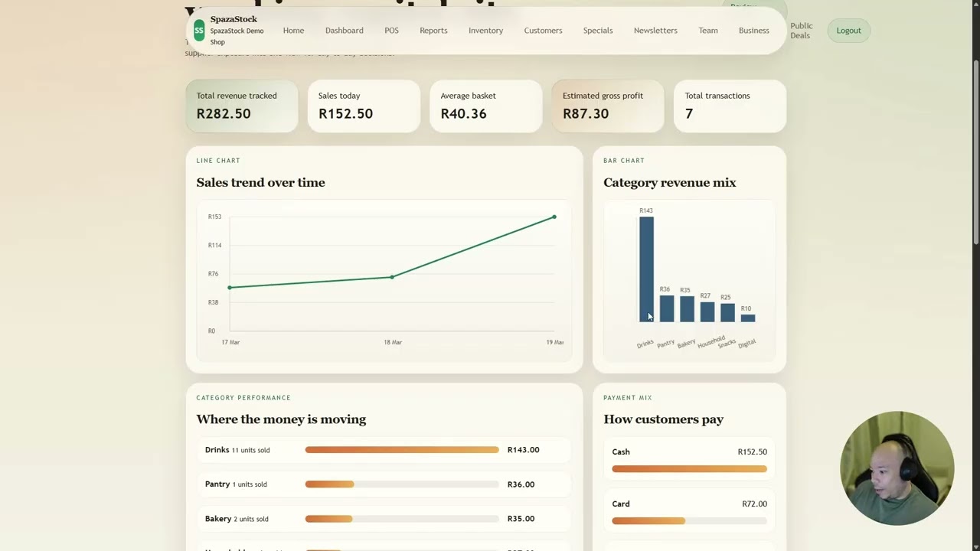Screen dimensions: 980x551
Task: Click the 'Drinks 11 units sold' label
Action: point(237,450)
